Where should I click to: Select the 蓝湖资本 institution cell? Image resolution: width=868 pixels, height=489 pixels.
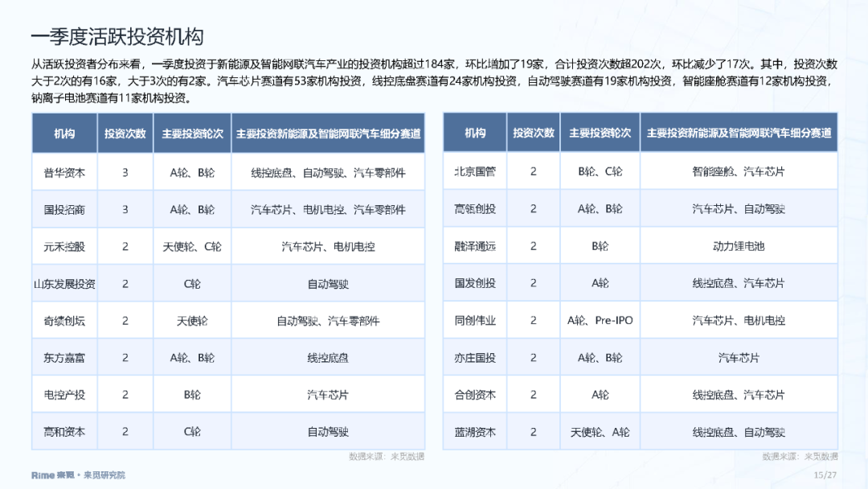(475, 432)
